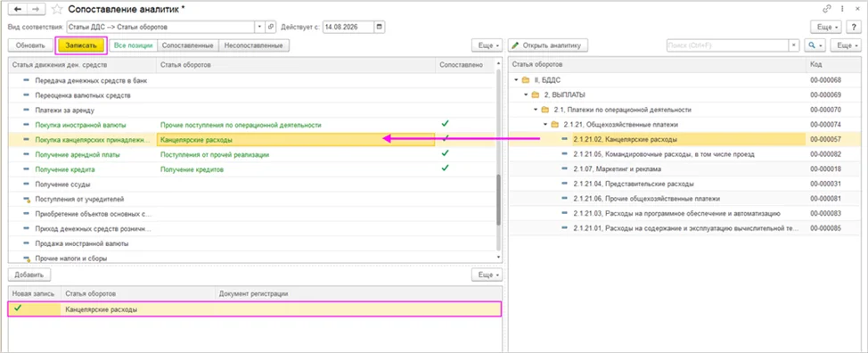Save with the Записать button
Viewport: 868px width, 353px height.
pos(81,45)
